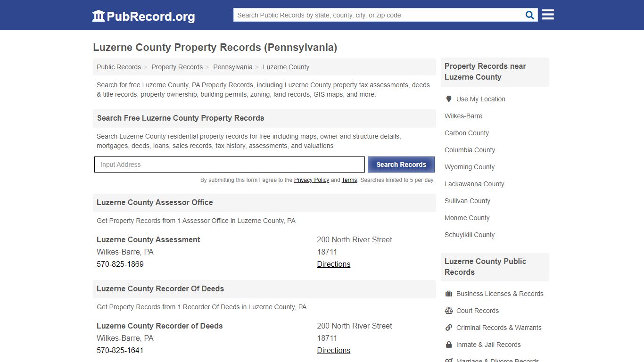Open Inmate & Jail Records link
Screen dimensions: 644x362
[x=488, y=345]
